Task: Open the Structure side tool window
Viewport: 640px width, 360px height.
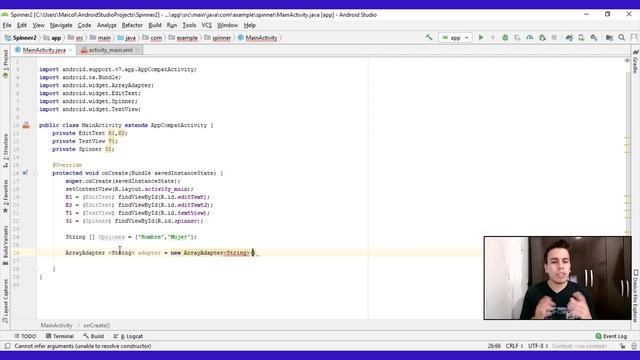Action: 5,150
